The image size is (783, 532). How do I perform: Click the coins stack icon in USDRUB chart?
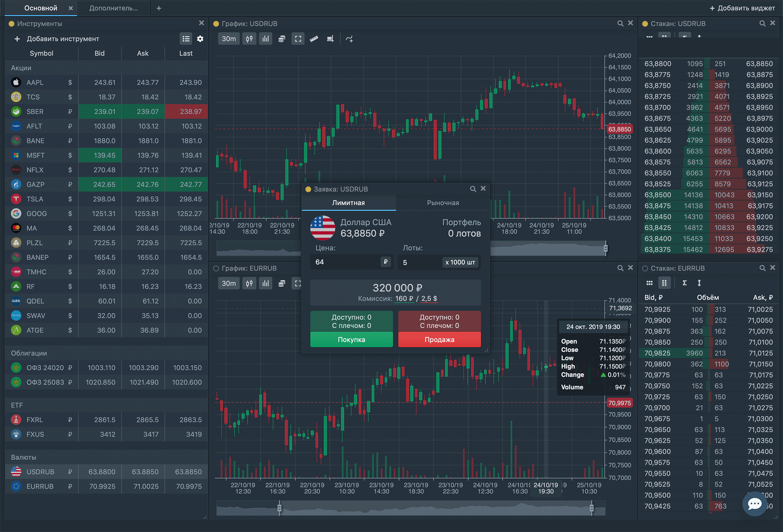click(x=282, y=39)
